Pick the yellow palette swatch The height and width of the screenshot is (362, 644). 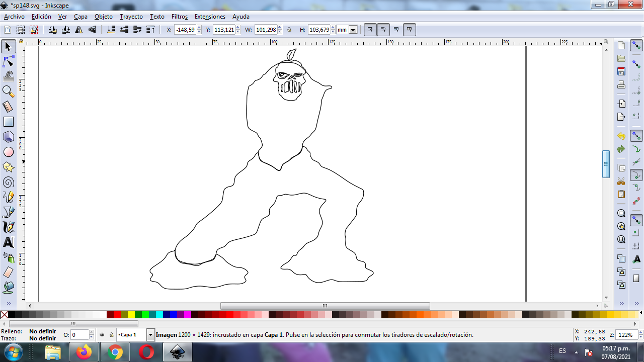coord(131,315)
